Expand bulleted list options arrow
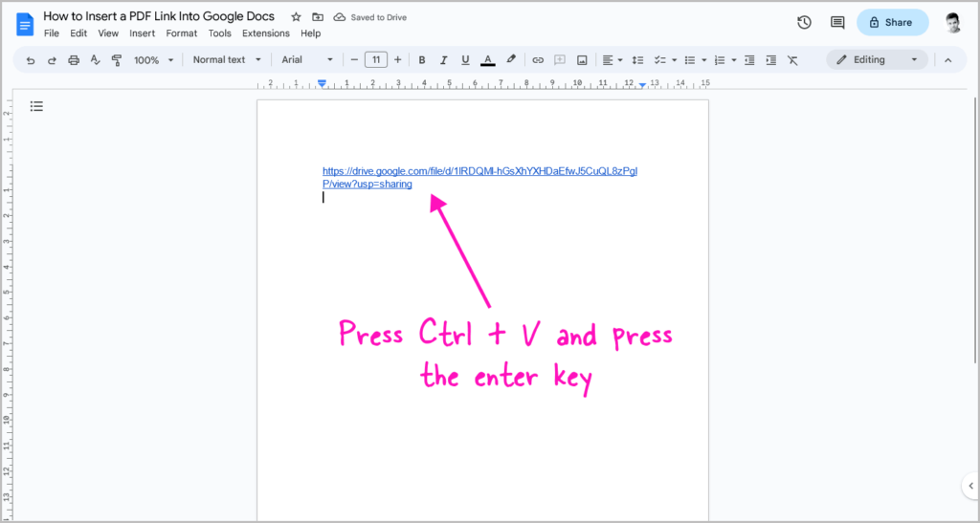 coord(704,60)
